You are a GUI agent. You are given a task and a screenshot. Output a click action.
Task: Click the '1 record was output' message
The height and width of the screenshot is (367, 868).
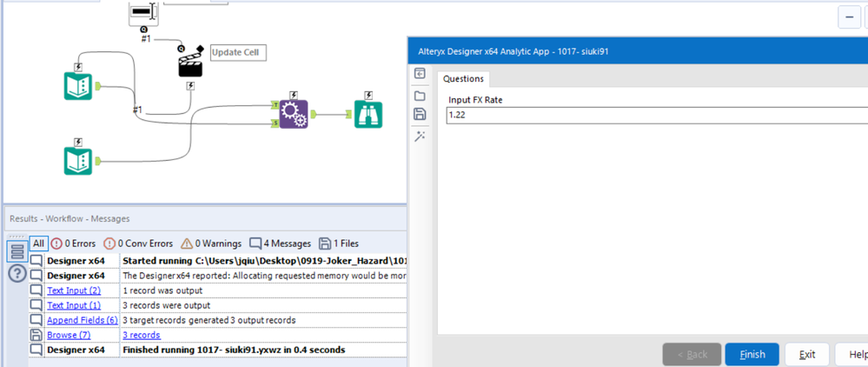pyautogui.click(x=162, y=290)
